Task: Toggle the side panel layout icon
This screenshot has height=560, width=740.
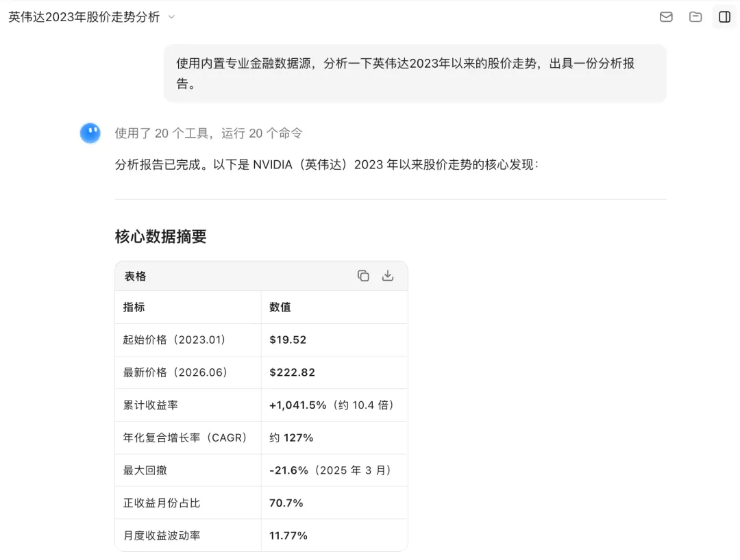Action: pyautogui.click(x=724, y=17)
